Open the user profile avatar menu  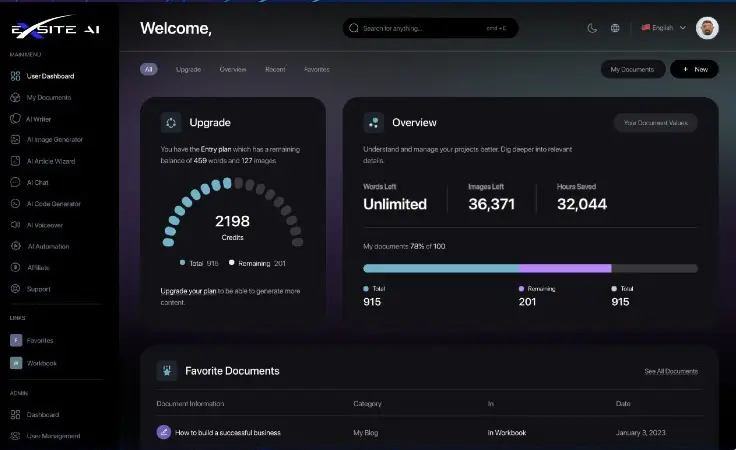707,28
